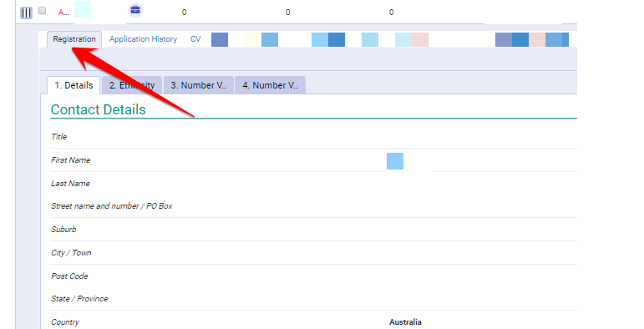Open the Registration tab
The height and width of the screenshot is (329, 644).
click(74, 39)
